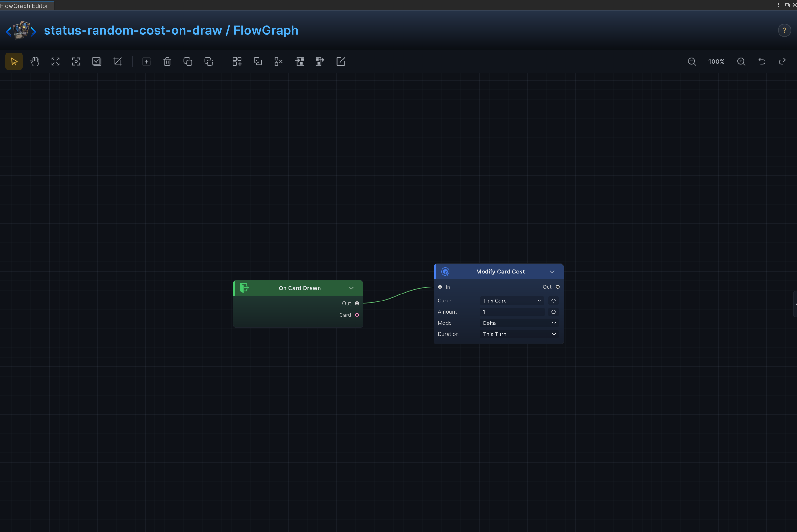This screenshot has width=797, height=532.
Task: Click the Cards row input port
Action: coord(553,301)
